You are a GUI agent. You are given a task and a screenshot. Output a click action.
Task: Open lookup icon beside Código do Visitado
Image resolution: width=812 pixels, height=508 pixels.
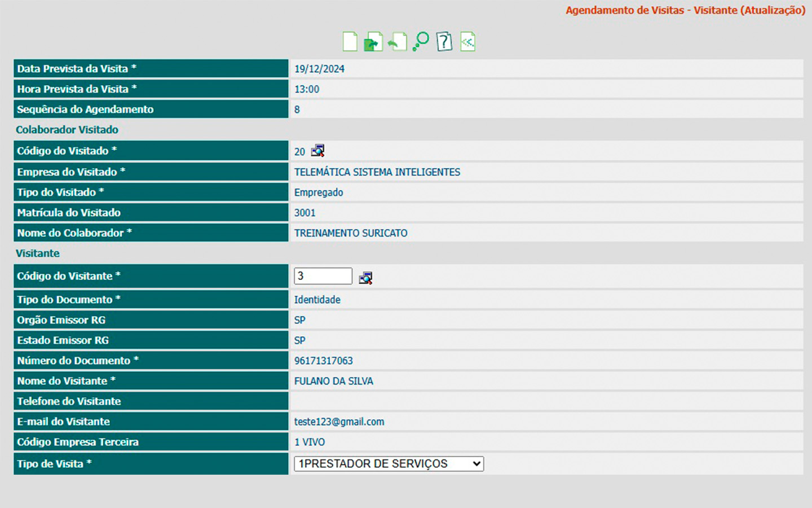click(x=318, y=151)
